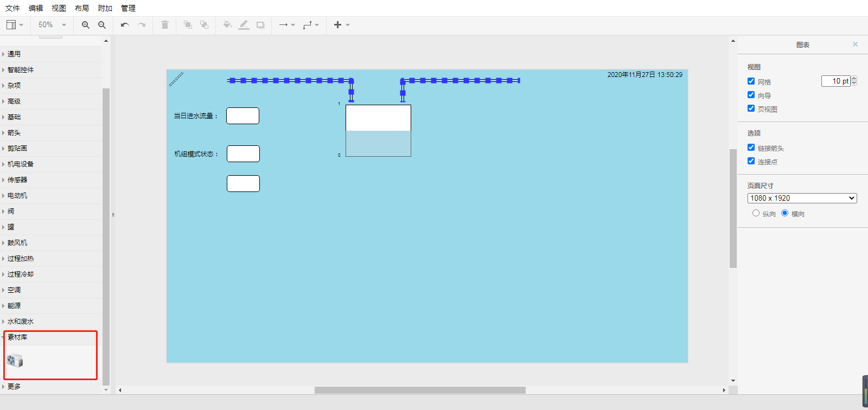Expand the 智能控件 shape category
868x410 pixels.
[51, 70]
